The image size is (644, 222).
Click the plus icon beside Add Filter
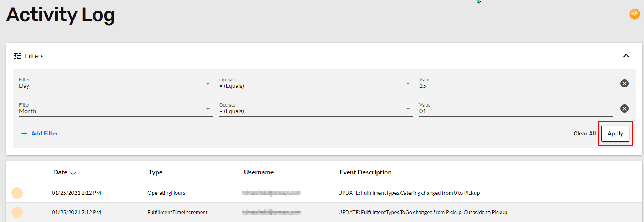[x=24, y=134]
